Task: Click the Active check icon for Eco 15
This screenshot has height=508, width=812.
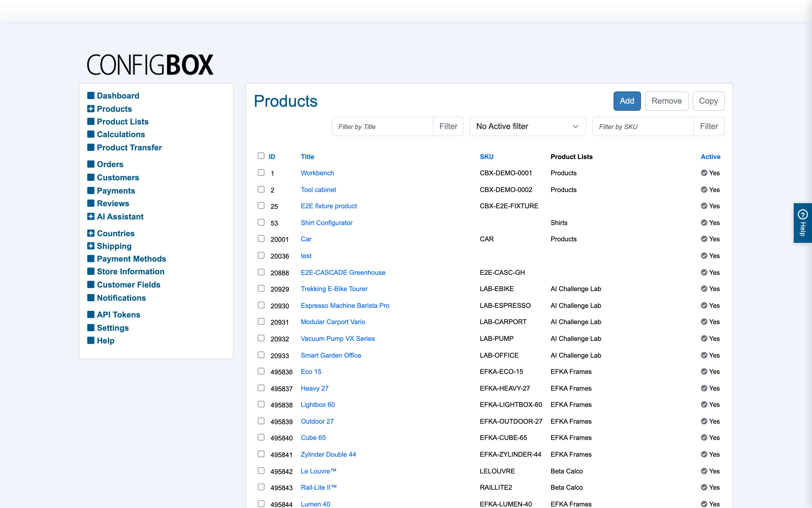Action: point(704,371)
